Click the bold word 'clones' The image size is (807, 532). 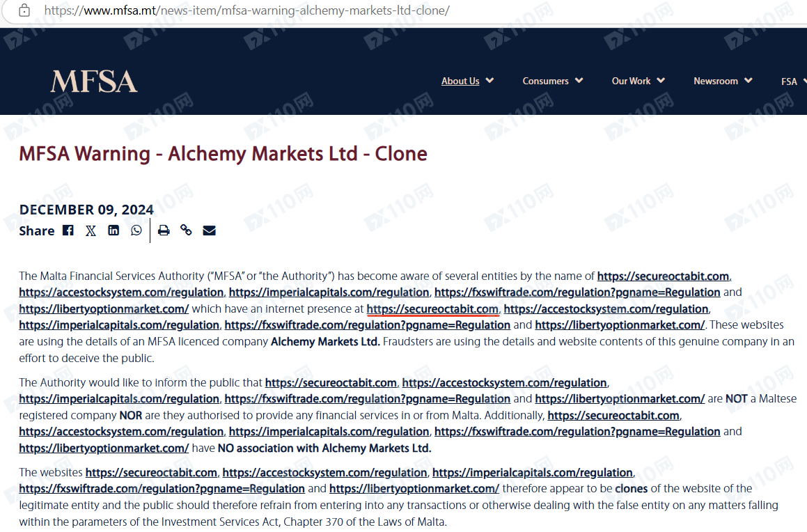point(632,488)
